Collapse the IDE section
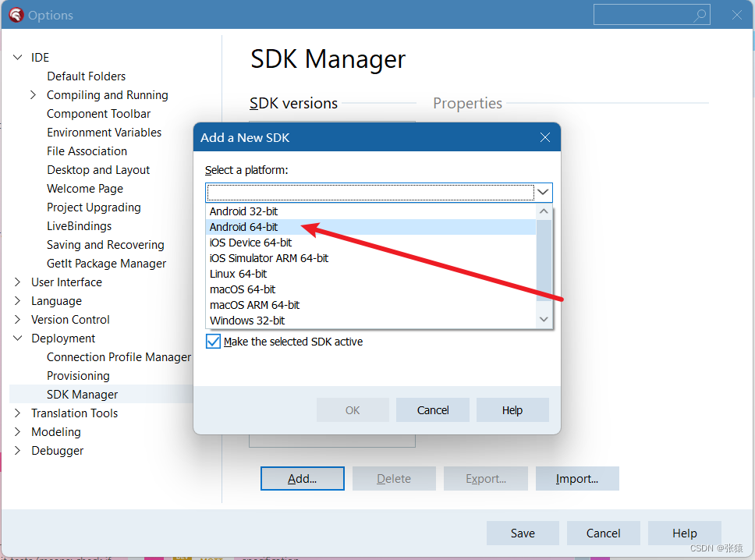Screen dimensions: 755x560 coord(17,57)
